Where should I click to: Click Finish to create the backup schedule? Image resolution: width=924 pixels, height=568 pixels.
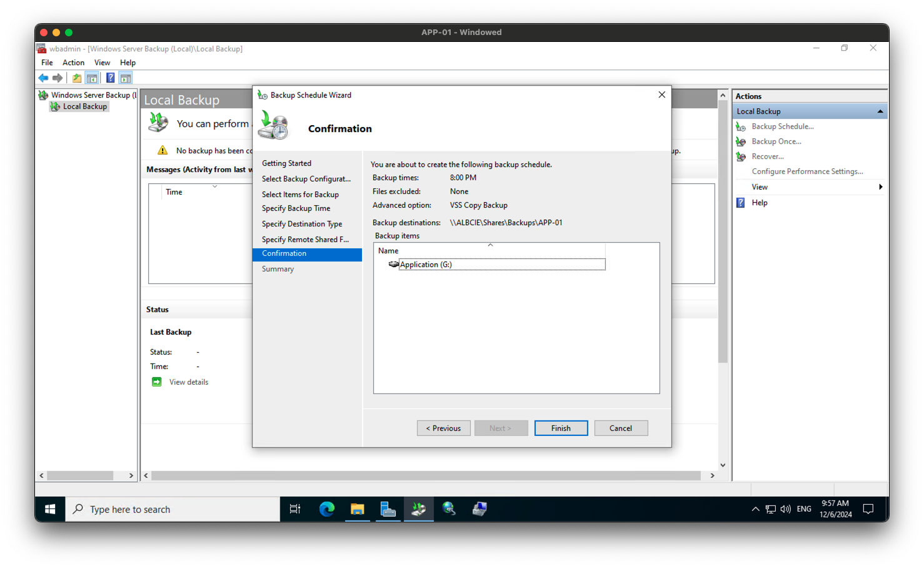click(561, 428)
